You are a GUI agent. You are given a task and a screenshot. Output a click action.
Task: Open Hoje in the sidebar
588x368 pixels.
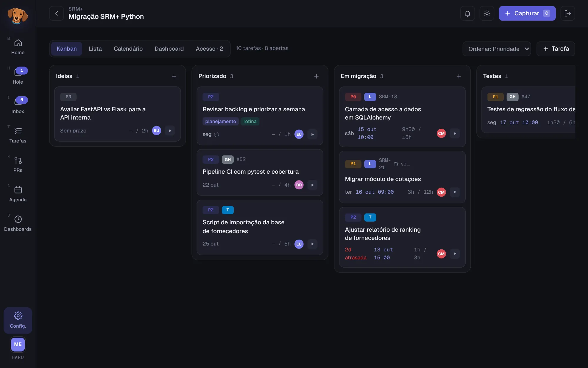click(18, 77)
